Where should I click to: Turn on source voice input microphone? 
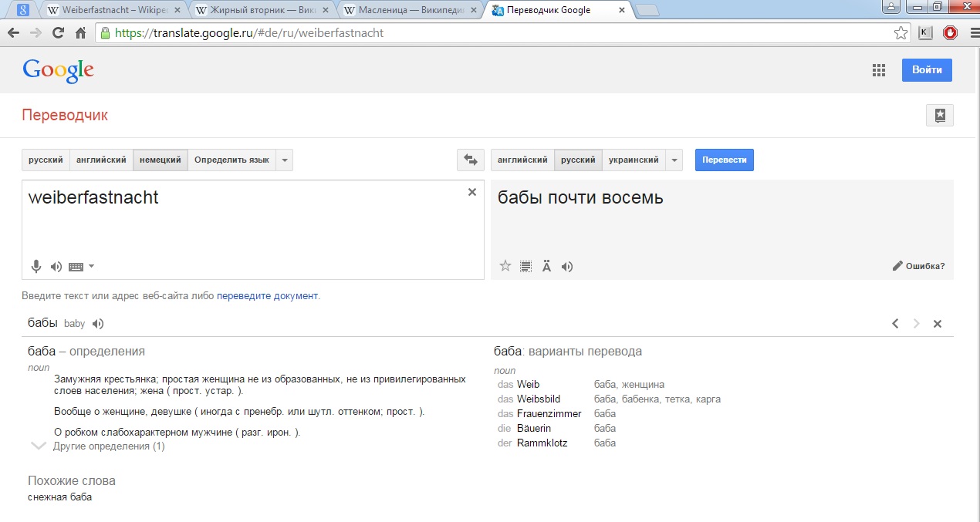pos(35,267)
